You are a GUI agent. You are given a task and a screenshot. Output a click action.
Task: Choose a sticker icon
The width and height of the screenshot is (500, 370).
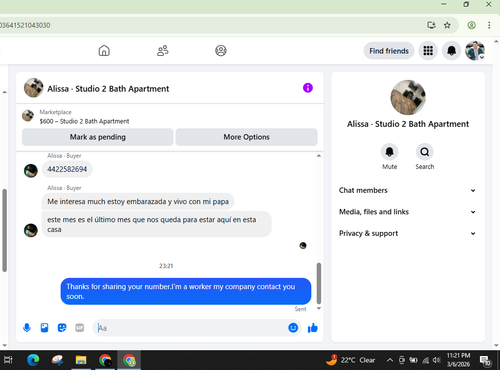[62, 328]
